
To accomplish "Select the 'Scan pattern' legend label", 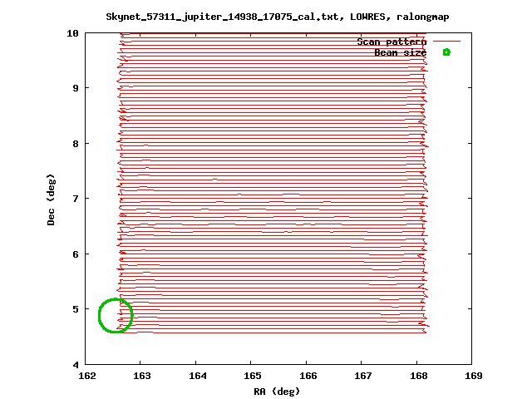I will coord(392,42).
